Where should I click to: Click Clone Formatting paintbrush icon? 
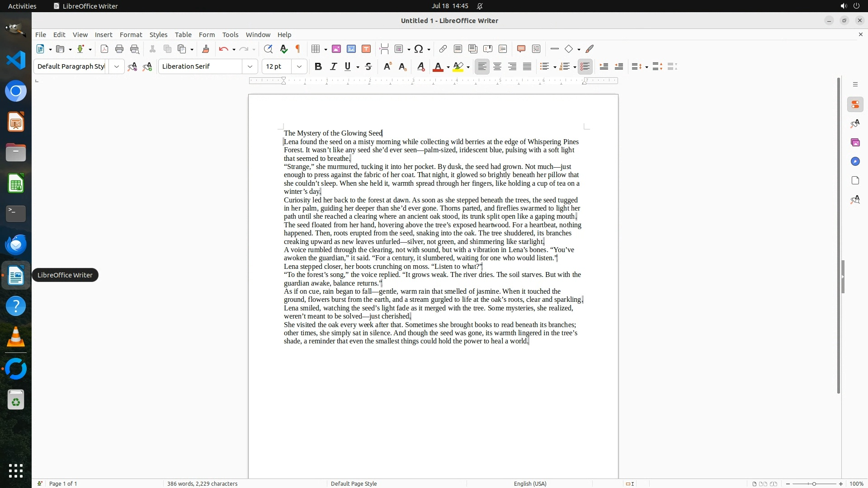(x=206, y=49)
